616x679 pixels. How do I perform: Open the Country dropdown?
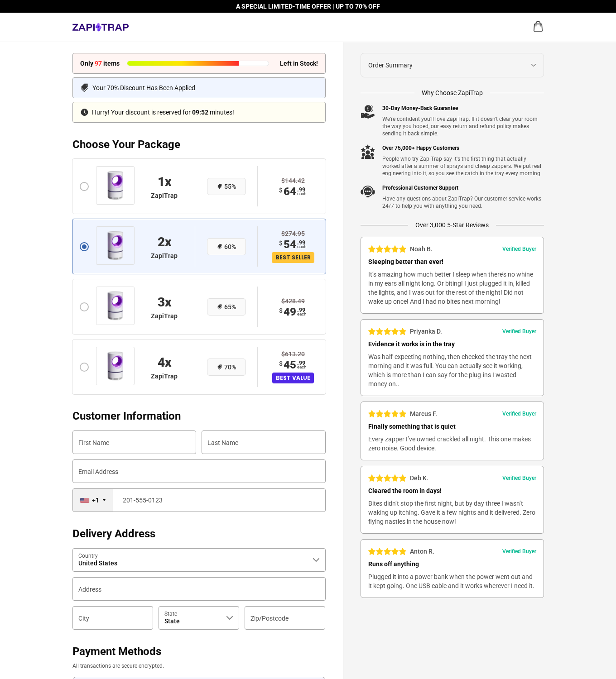pyautogui.click(x=199, y=560)
